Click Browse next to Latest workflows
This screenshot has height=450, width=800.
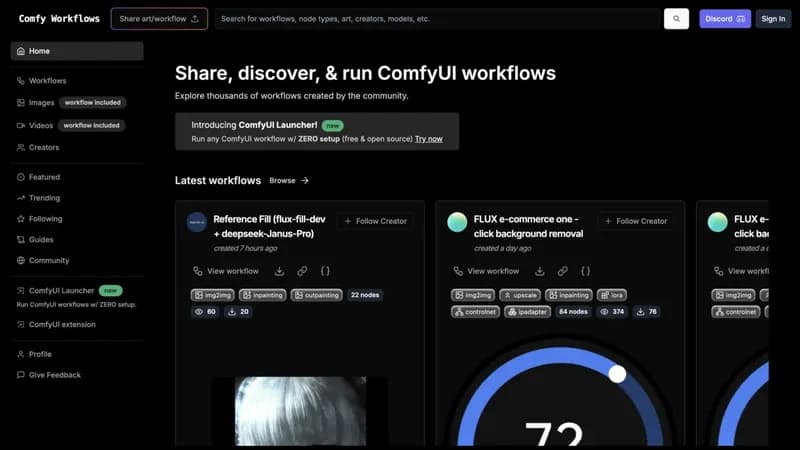coord(282,181)
